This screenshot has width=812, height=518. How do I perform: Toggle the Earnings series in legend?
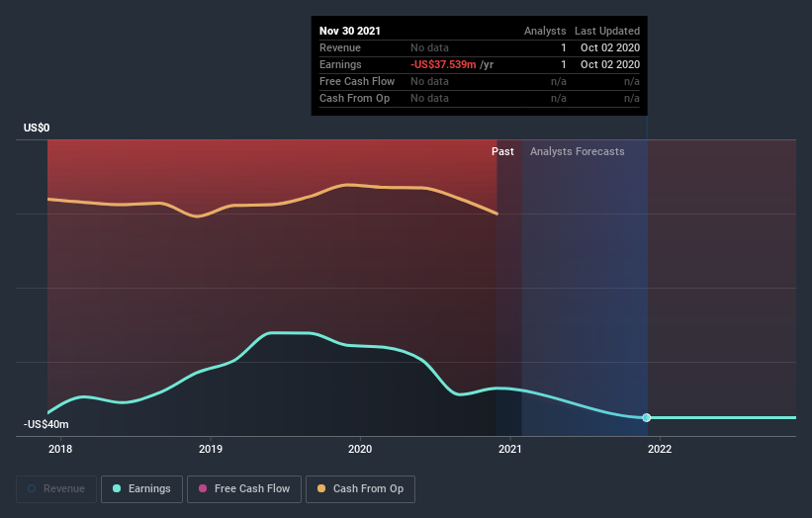pyautogui.click(x=141, y=489)
